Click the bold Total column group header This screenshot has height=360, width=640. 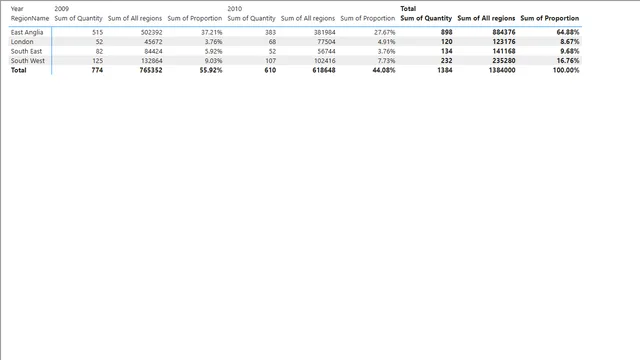[x=408, y=9]
